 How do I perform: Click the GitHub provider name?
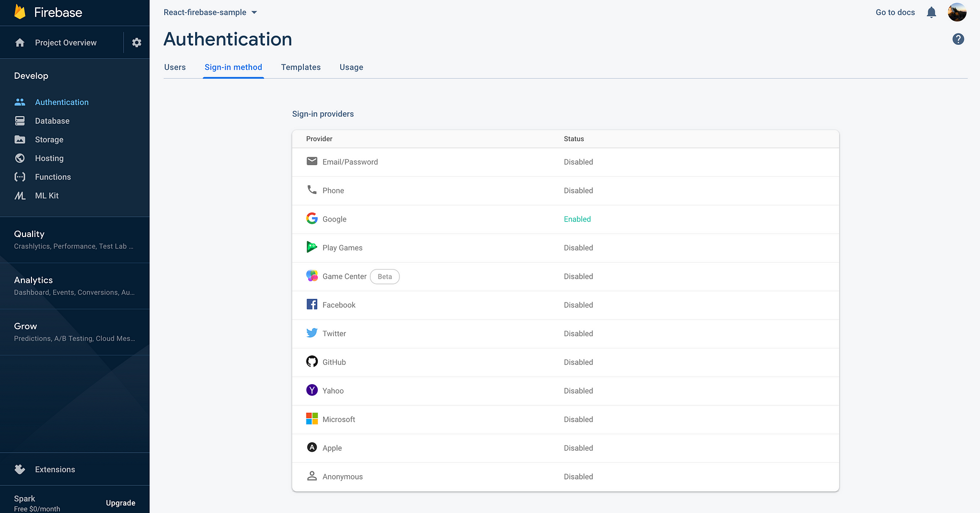(x=334, y=362)
